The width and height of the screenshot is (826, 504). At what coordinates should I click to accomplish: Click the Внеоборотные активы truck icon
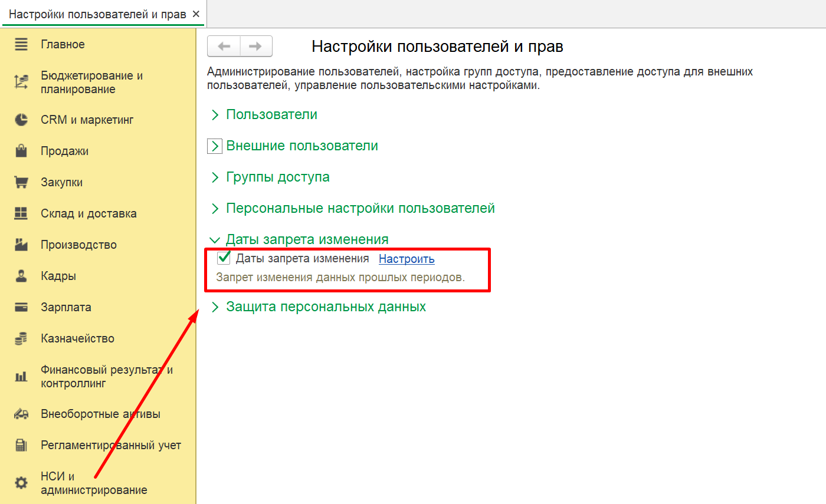click(x=21, y=414)
